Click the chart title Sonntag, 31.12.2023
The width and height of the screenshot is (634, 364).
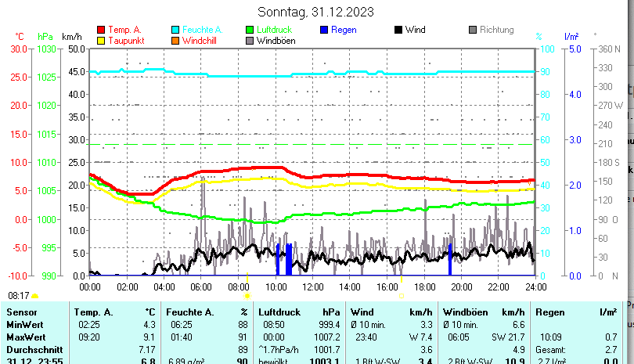click(x=315, y=12)
